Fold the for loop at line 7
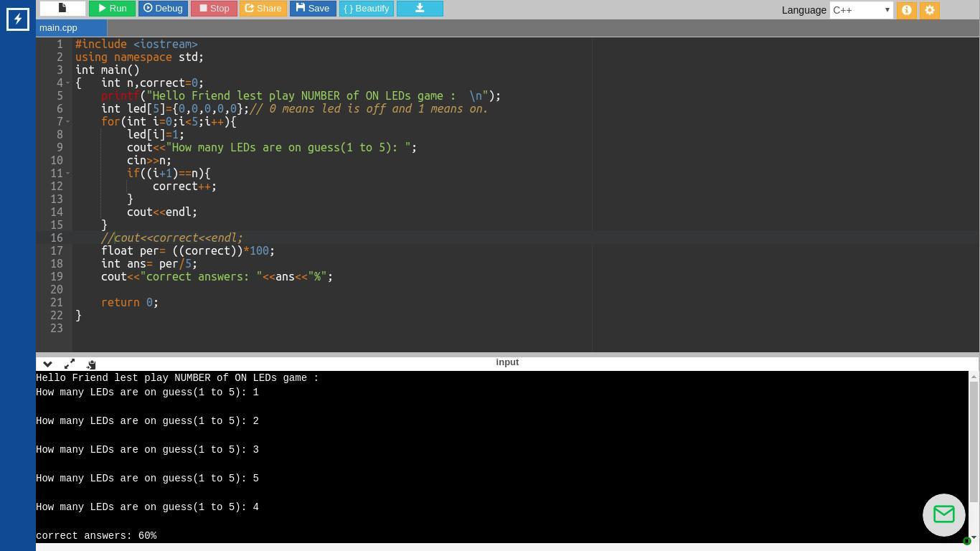 68,122
